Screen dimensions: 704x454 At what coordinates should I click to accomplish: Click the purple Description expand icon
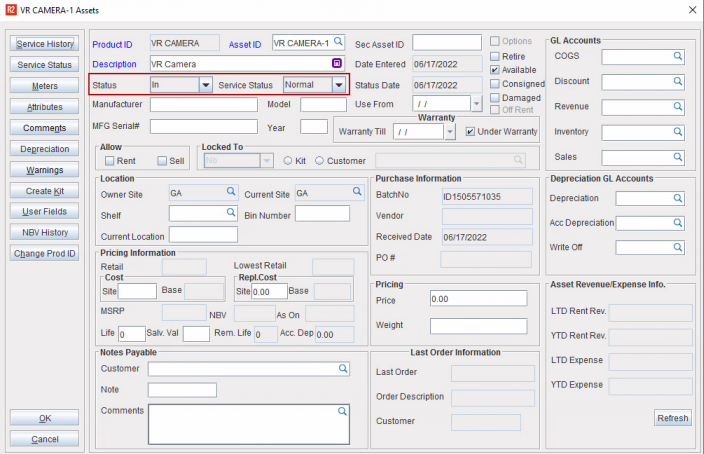[338, 64]
